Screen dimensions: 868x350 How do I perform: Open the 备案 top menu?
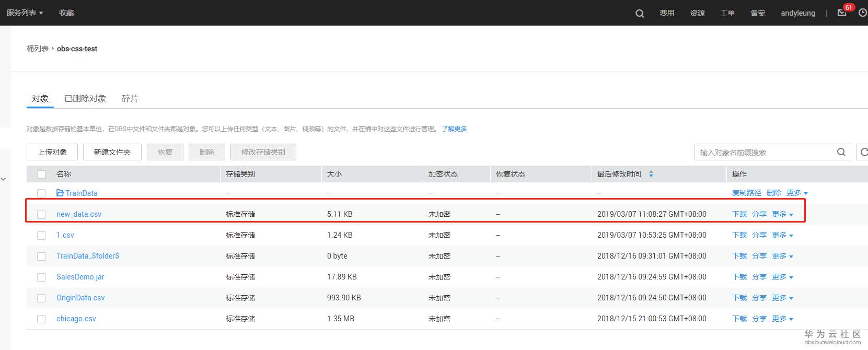coord(758,13)
